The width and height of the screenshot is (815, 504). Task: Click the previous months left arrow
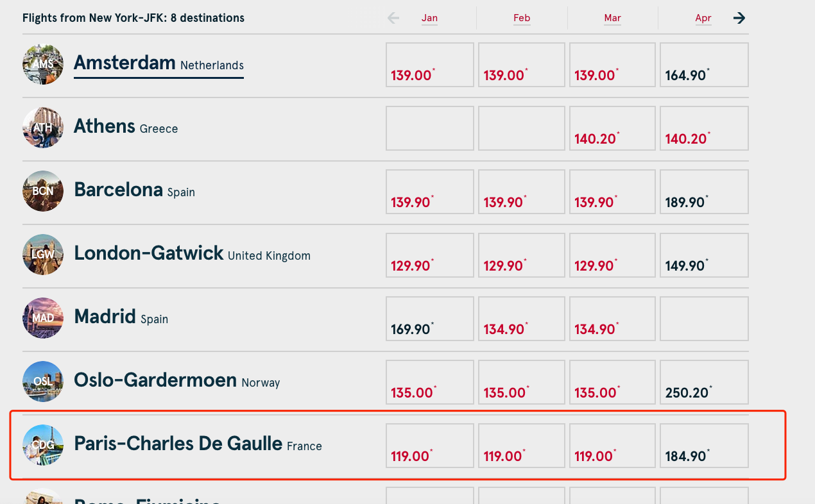[393, 18]
